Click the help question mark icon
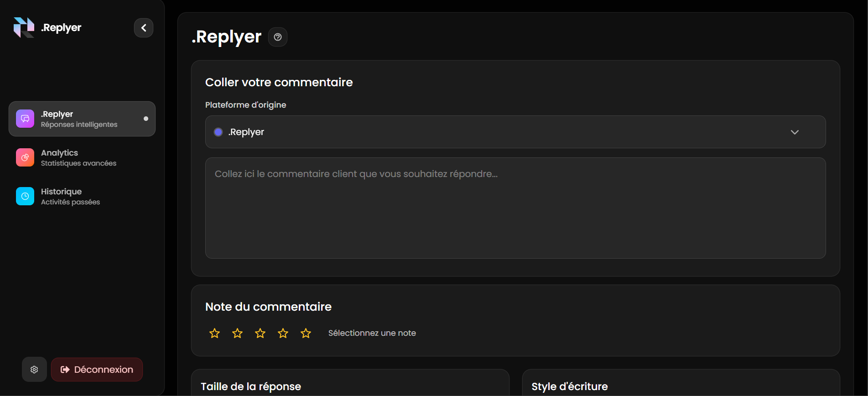Screen dimensions: 868x396 (x=278, y=37)
